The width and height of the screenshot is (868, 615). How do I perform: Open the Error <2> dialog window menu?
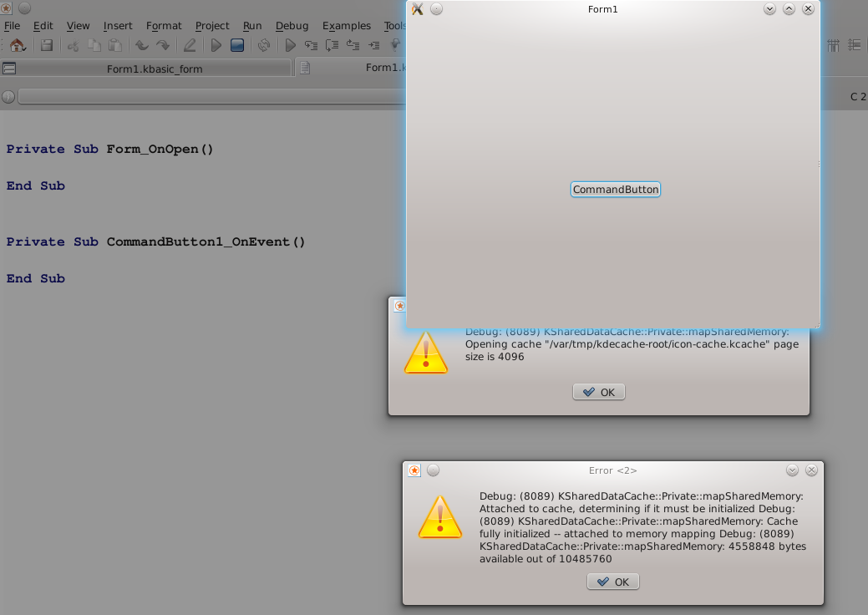pos(414,470)
